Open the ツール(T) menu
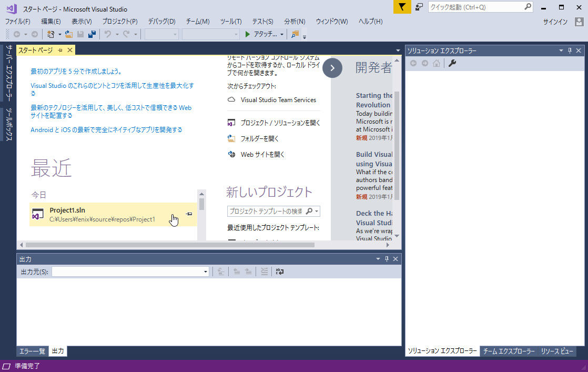 [231, 22]
